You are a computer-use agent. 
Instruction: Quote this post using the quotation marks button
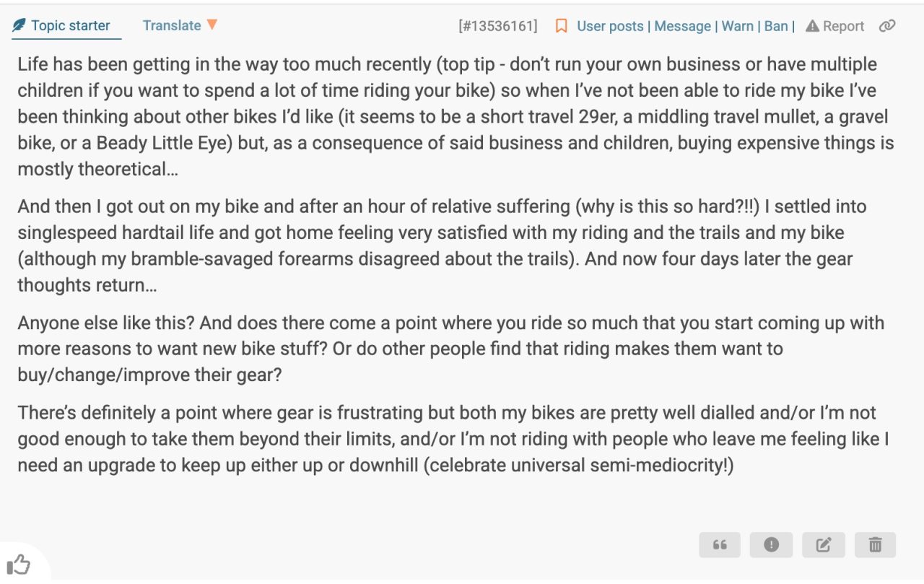720,545
